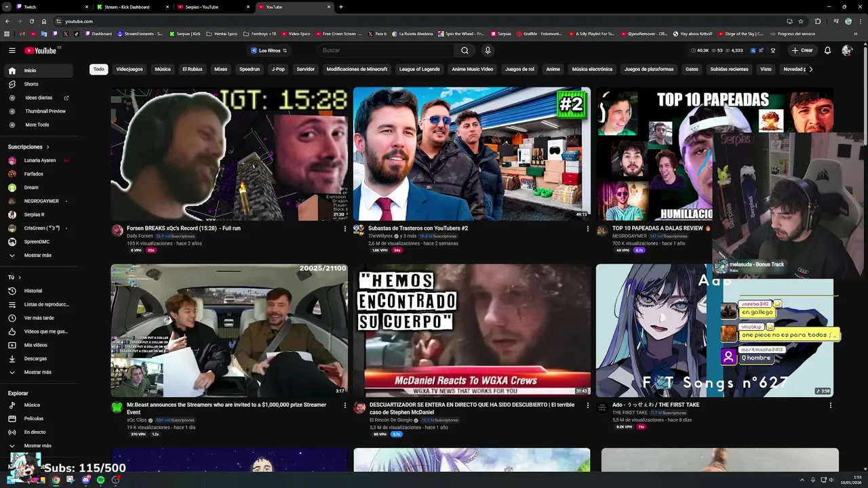Expand Mostrar más under Explorar
Viewport: 868px width, 488px height.
point(39,445)
